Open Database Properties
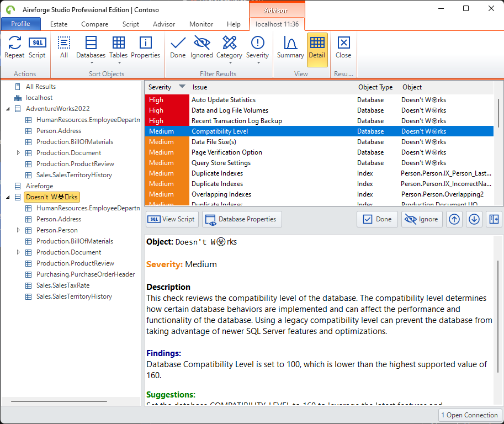 pyautogui.click(x=242, y=219)
